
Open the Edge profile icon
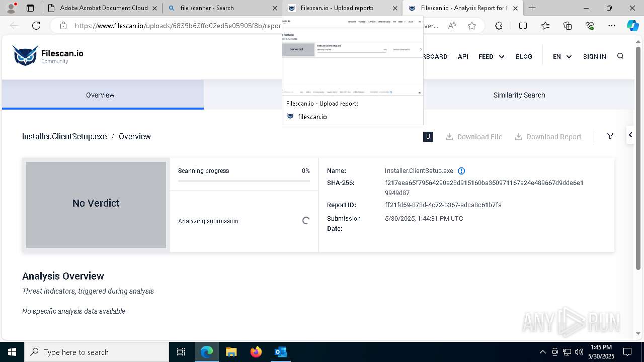(x=11, y=8)
